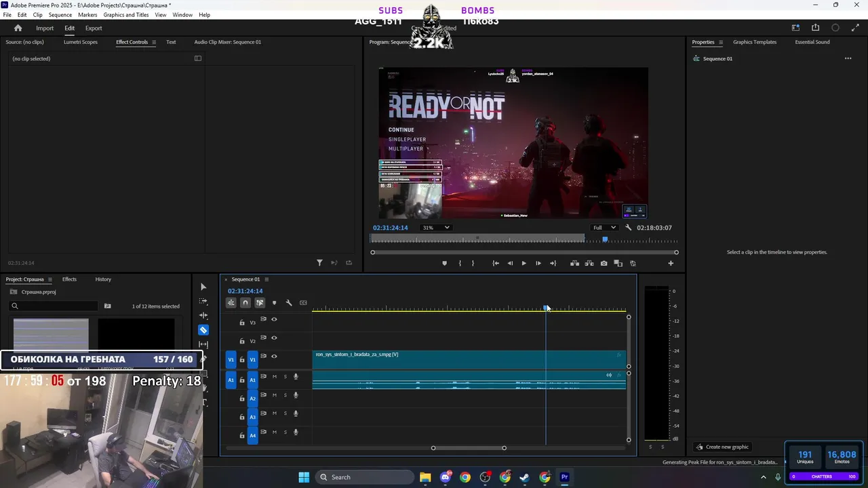Open the File menu
868x488 pixels.
(x=7, y=15)
